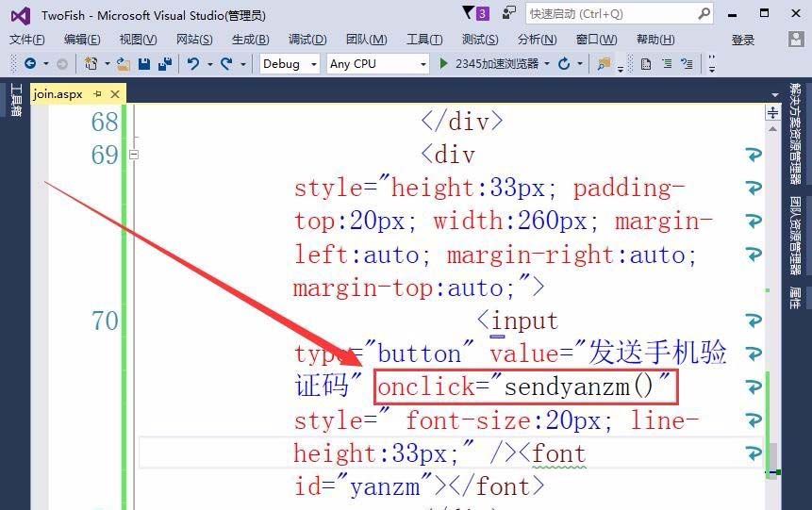Click the Redo icon

[x=226, y=64]
